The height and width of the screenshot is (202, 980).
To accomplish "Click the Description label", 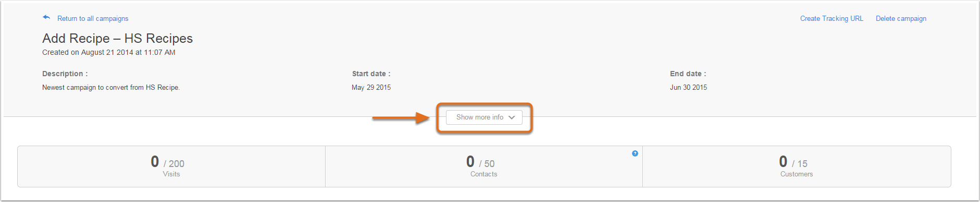I will 65,74.
